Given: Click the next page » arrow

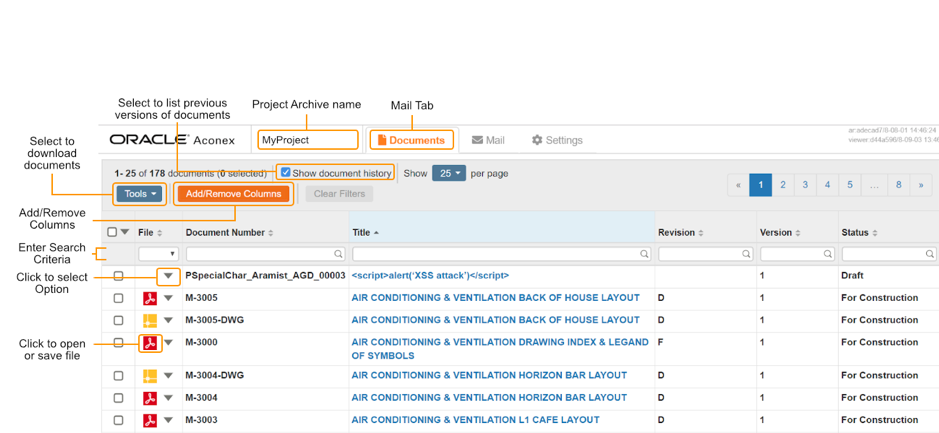Looking at the screenshot, I should [x=920, y=185].
